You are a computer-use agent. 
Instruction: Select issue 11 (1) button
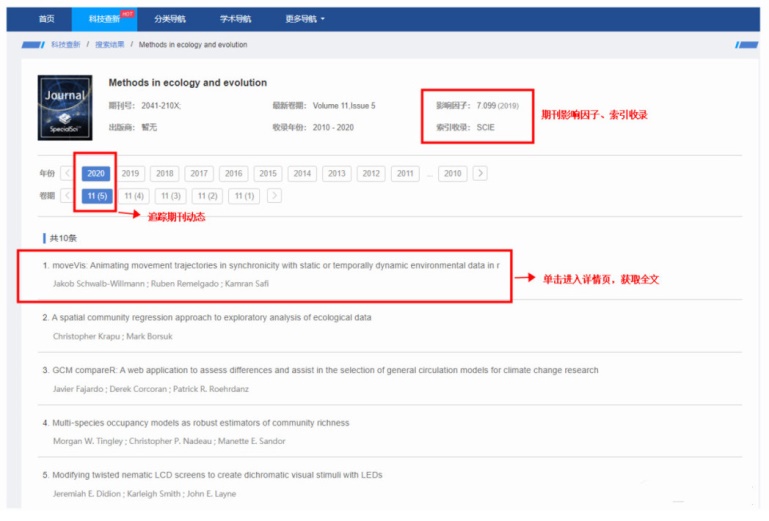(244, 196)
